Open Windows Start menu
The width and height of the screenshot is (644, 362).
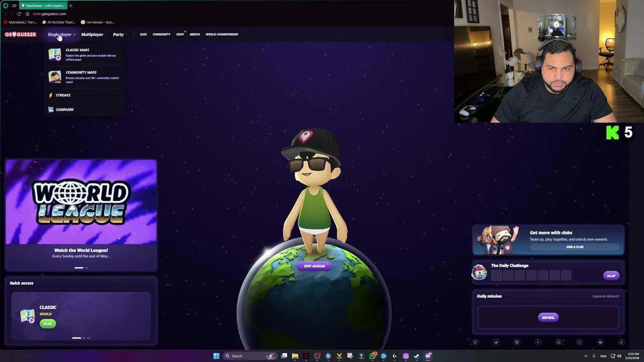pos(216,356)
